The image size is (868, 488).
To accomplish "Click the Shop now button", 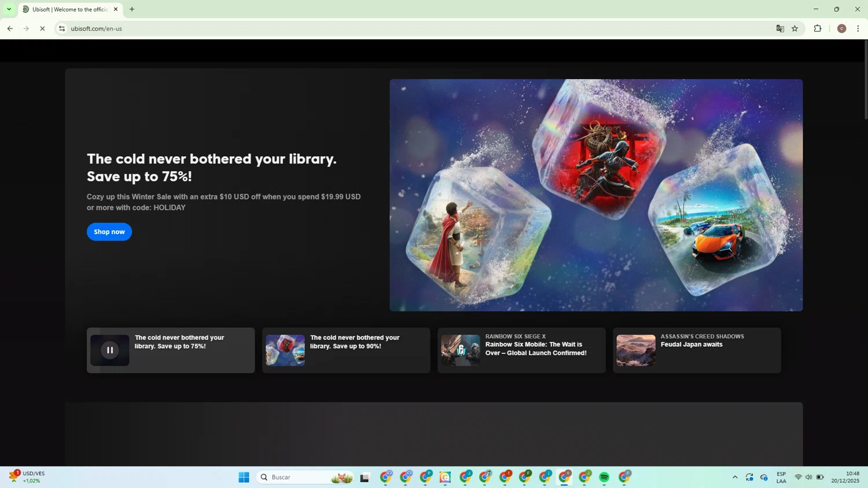I will (109, 232).
